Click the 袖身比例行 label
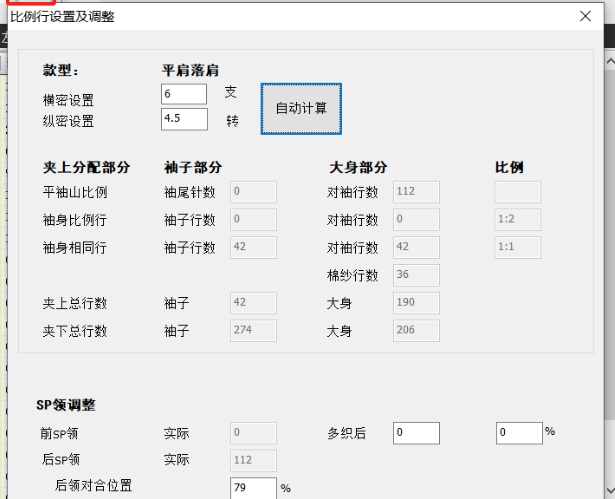Viewport: 615px width, 499px height. 75,220
